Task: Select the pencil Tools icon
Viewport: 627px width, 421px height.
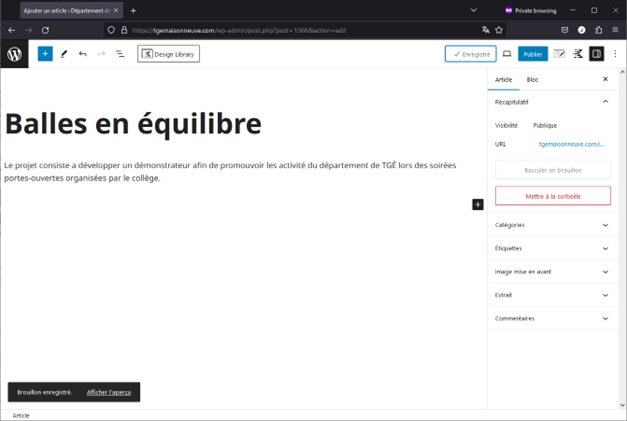Action: click(64, 54)
